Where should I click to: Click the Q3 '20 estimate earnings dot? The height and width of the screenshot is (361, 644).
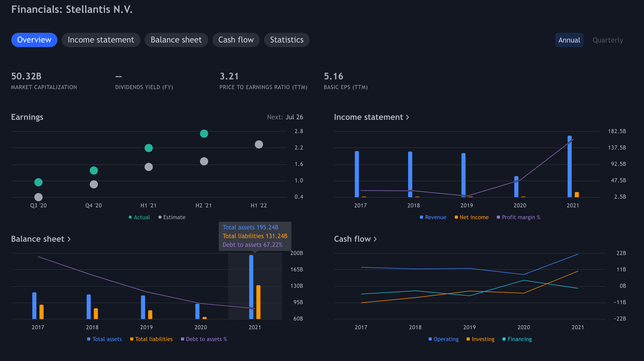pyautogui.click(x=38, y=197)
